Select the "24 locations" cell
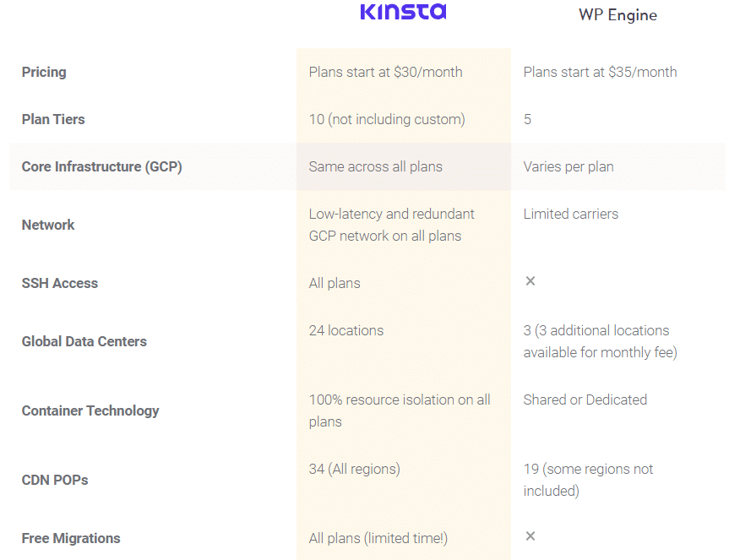The image size is (740, 560). [346, 330]
